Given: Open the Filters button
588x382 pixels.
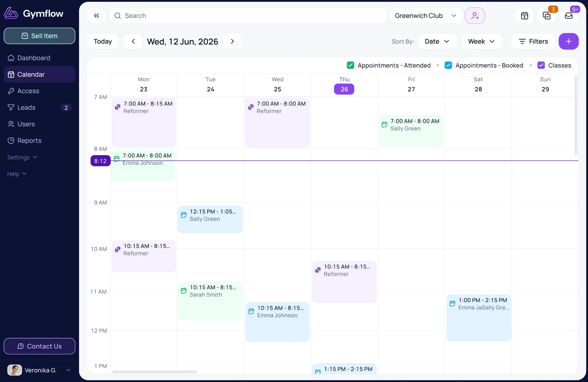Looking at the screenshot, I should pos(533,41).
